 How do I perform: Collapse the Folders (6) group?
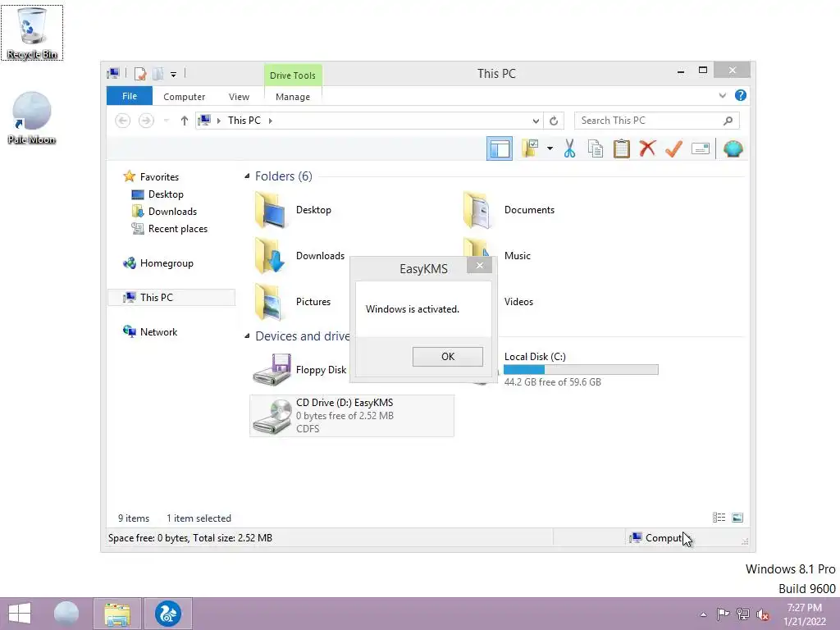(247, 176)
